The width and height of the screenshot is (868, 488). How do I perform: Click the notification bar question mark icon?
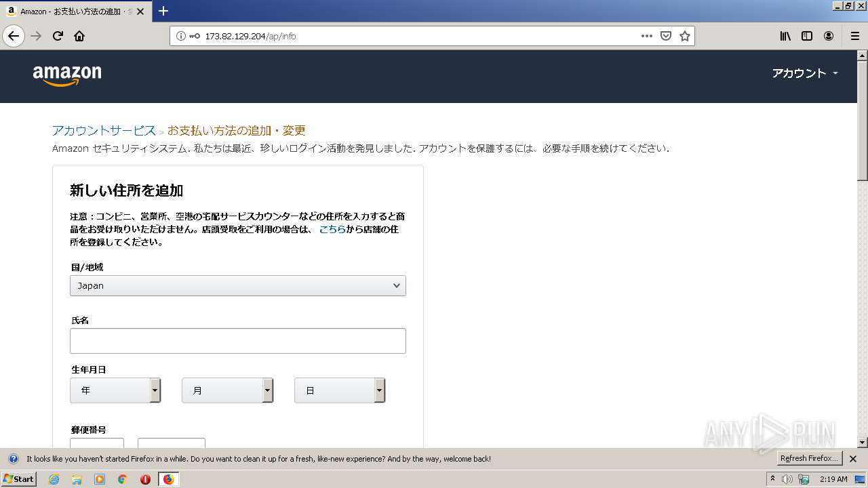point(13,459)
